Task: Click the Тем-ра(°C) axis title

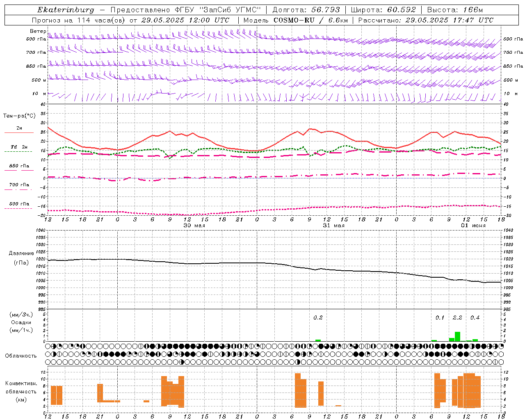Action: 19,116
